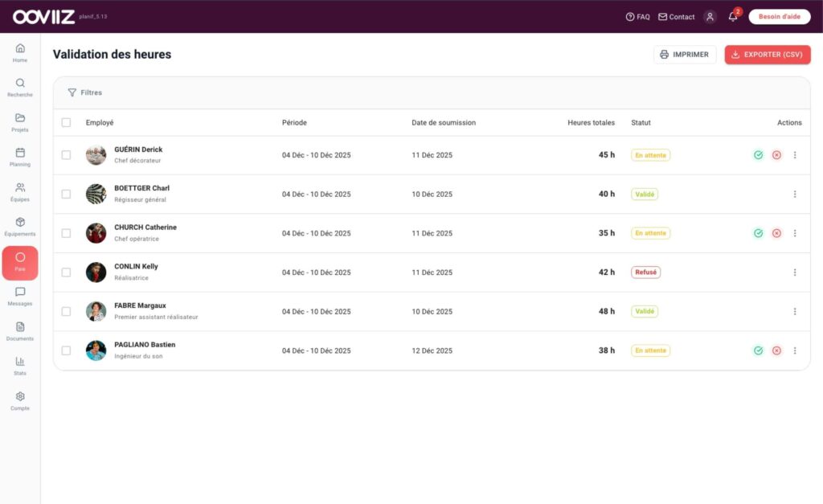Open the notifications bell
The width and height of the screenshot is (823, 504).
(x=733, y=17)
